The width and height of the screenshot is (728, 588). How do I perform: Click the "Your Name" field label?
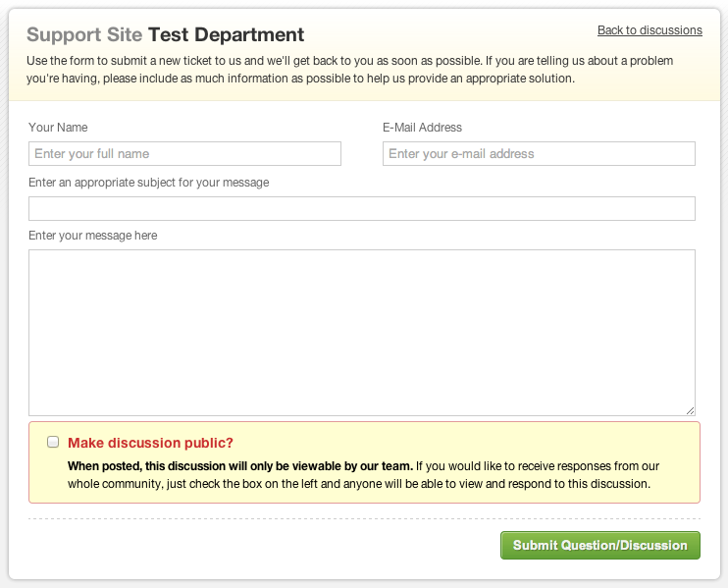click(58, 128)
